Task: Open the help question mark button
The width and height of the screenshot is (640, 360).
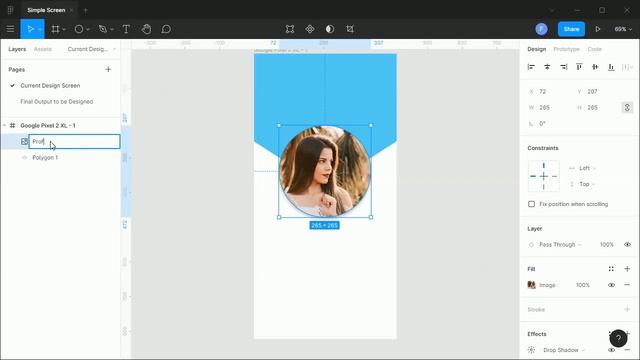Action: tap(618, 338)
